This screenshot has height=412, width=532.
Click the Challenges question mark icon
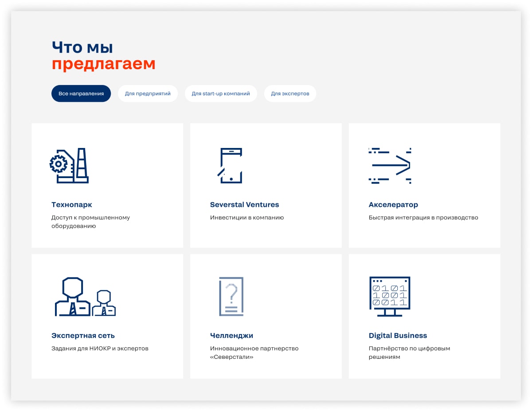(231, 297)
